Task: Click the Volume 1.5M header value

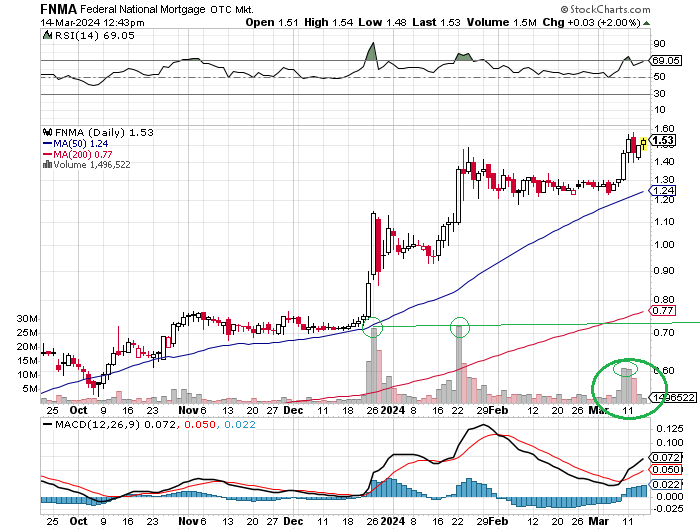Action: (x=502, y=22)
